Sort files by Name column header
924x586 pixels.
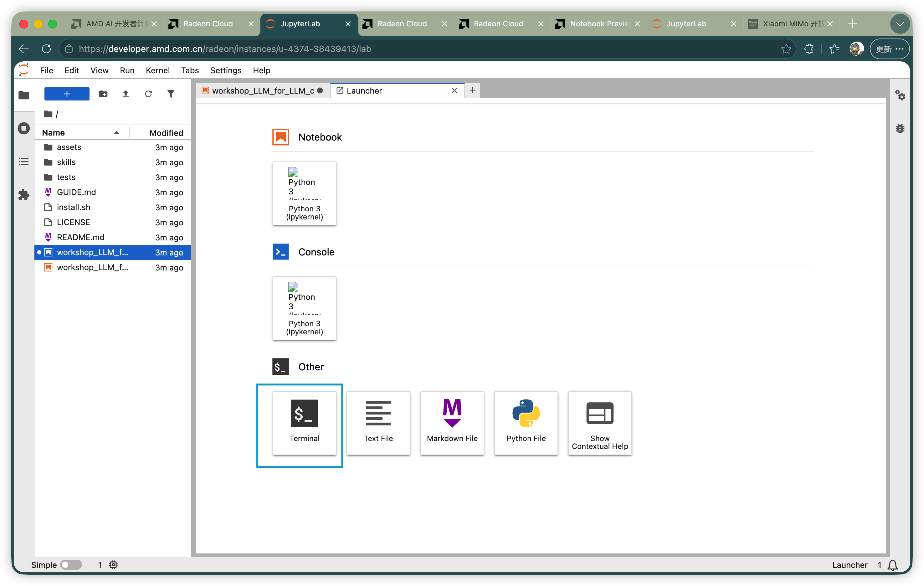(81, 133)
